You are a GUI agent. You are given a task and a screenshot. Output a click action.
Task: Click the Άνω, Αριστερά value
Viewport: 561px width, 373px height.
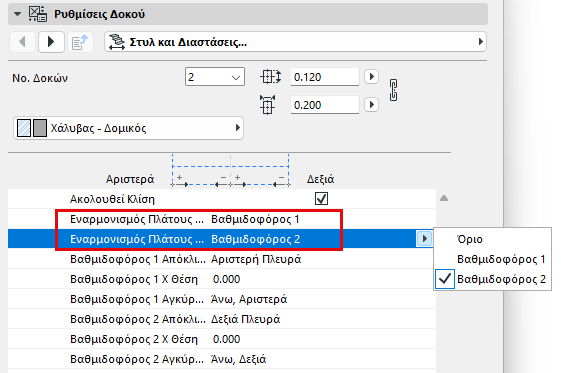pyautogui.click(x=249, y=299)
